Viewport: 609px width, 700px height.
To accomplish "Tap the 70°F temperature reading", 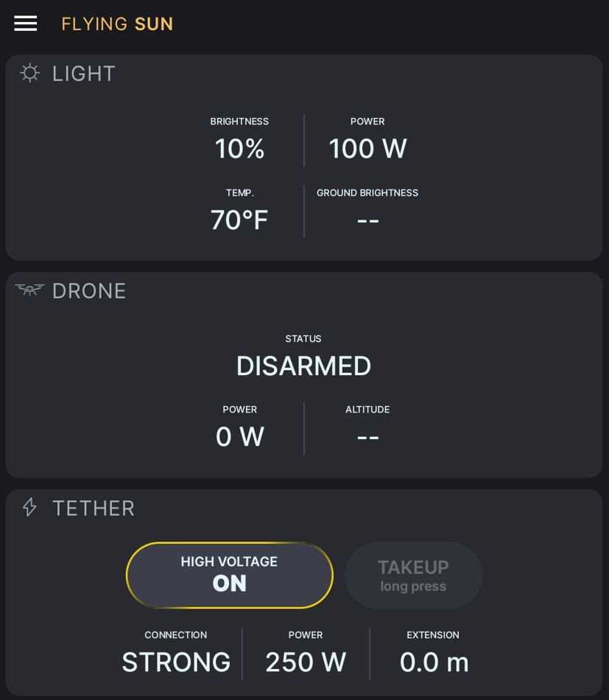I will [x=239, y=220].
